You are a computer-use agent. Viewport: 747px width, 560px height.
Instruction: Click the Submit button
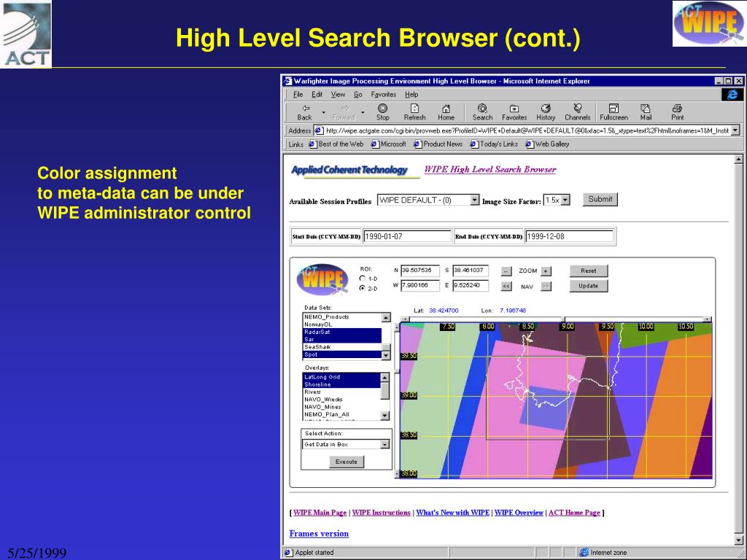[x=600, y=200]
